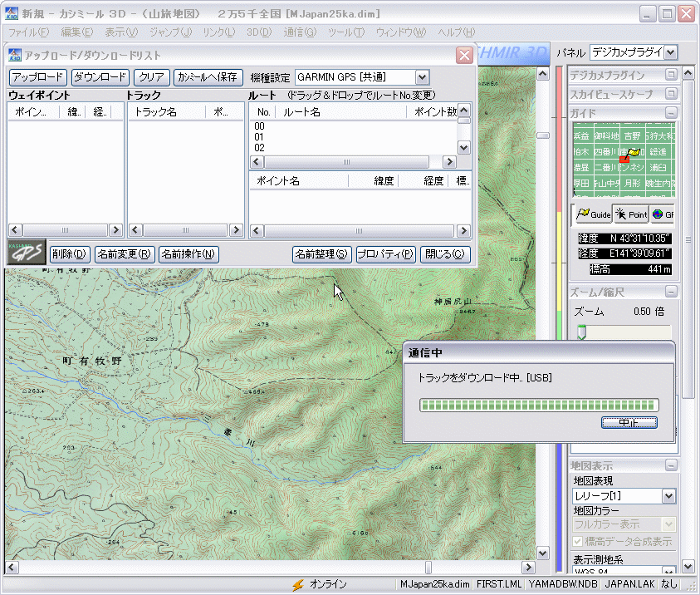This screenshot has height=595, width=700.
Task: Open the ヘルプ menu
Action: point(456,32)
